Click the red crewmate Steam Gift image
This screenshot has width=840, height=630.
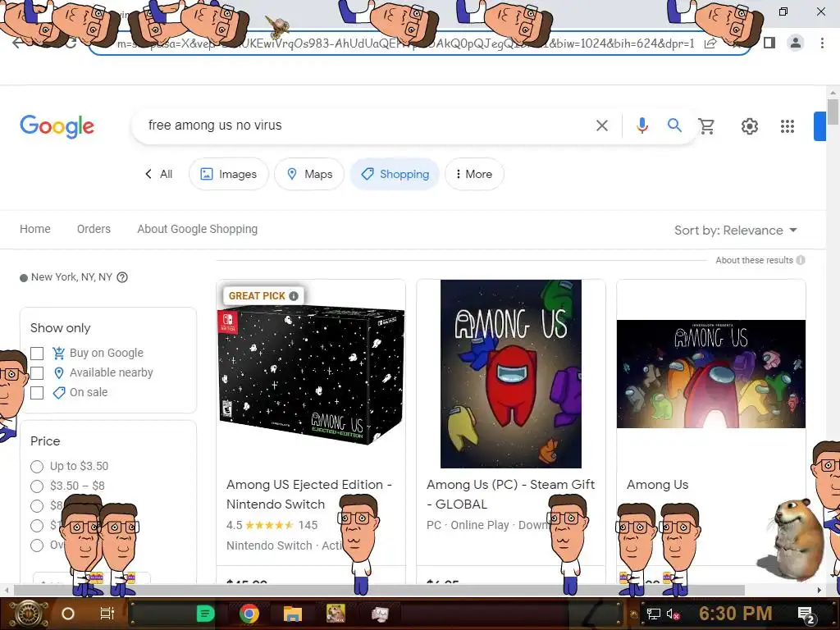pyautogui.click(x=510, y=374)
